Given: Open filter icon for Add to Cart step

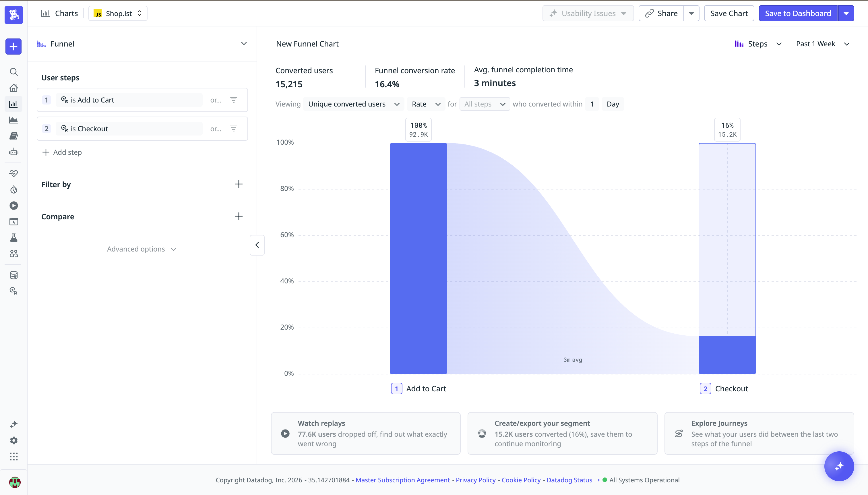Looking at the screenshot, I should coord(233,100).
